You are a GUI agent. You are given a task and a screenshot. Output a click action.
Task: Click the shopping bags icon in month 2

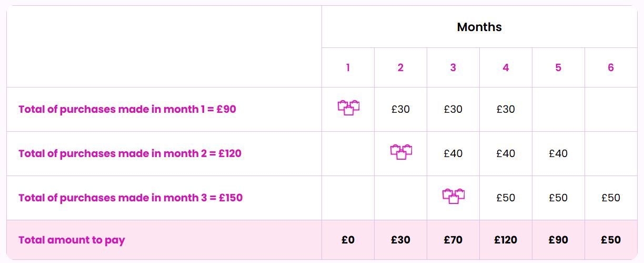click(x=401, y=152)
